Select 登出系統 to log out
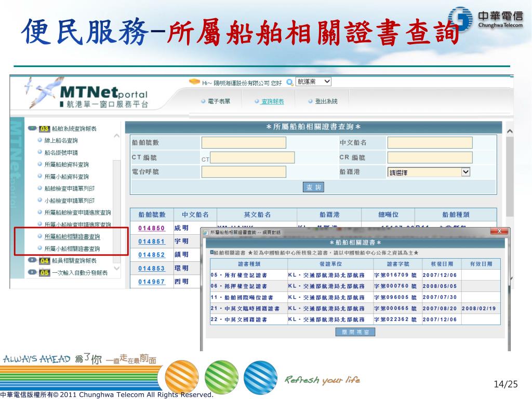This screenshot has height=399, width=532. coord(326,101)
